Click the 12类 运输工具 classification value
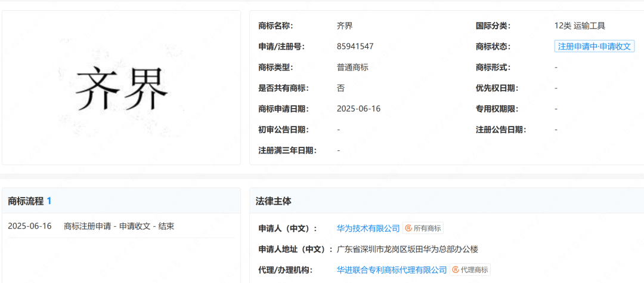Screen dimensions: 644x283 point(579,26)
